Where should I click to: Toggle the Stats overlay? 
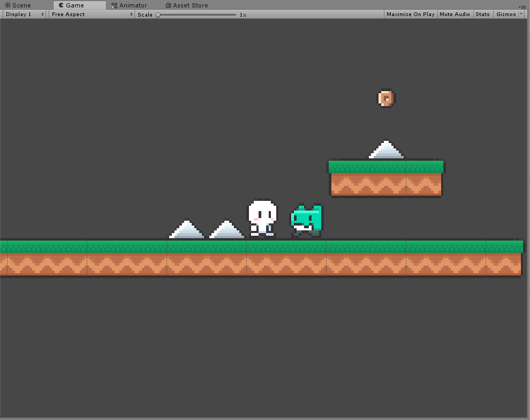tap(482, 14)
